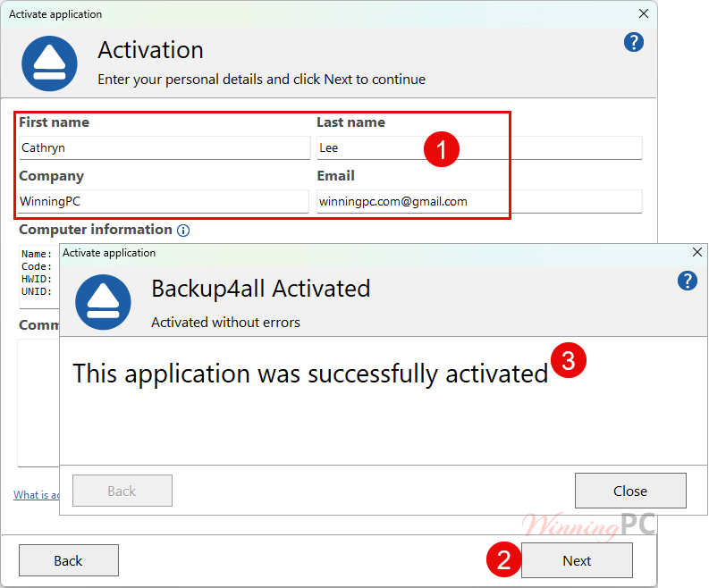Open help in the Backup4all Activated dialog
This screenshot has width=709, height=588.
688,281
